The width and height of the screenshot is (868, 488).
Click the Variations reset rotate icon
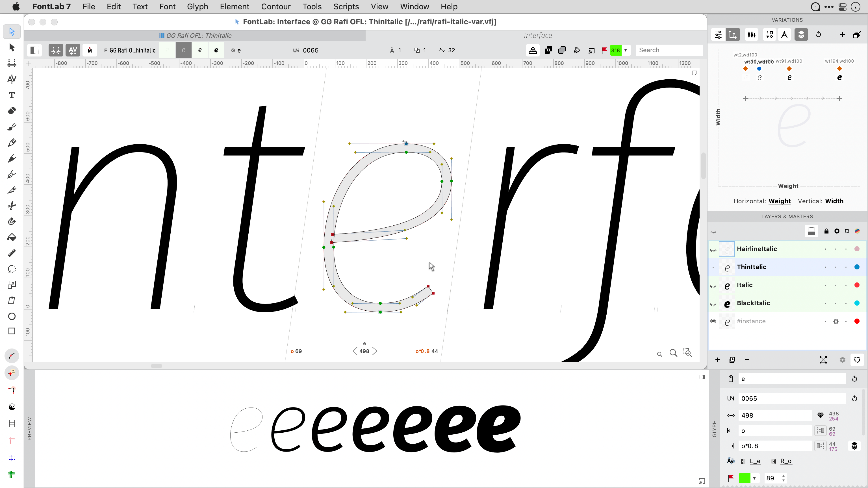[x=818, y=34]
